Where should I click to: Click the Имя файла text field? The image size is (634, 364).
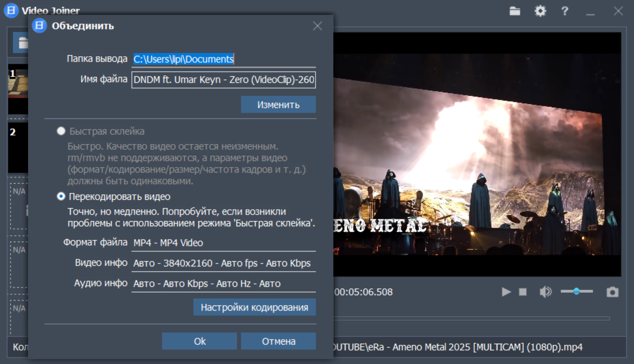point(224,80)
